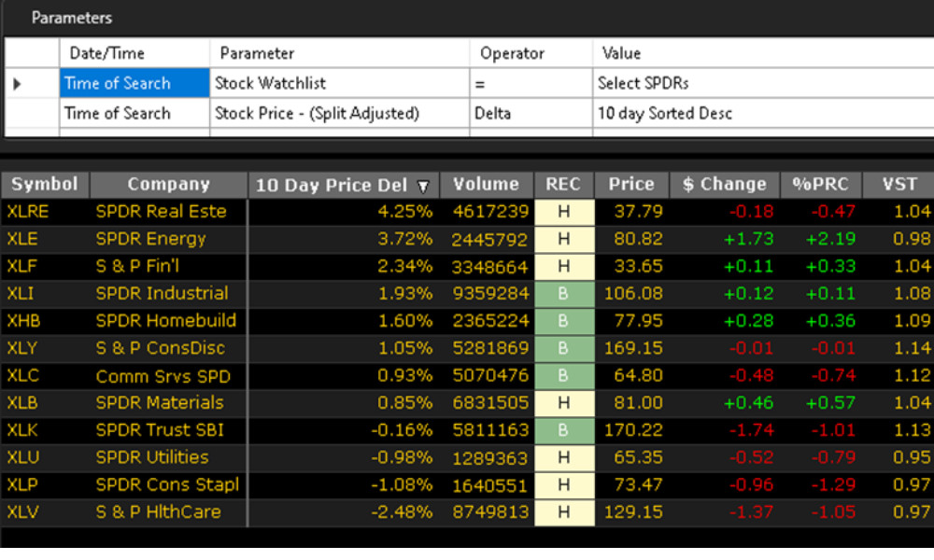This screenshot has height=560, width=934.
Task: Click the Parameters panel title
Action: pyautogui.click(x=72, y=18)
